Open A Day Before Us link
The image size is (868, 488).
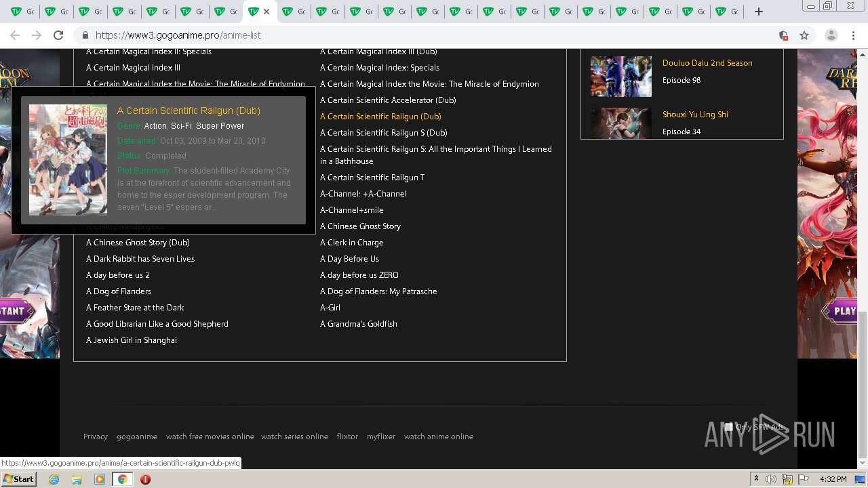click(349, 259)
